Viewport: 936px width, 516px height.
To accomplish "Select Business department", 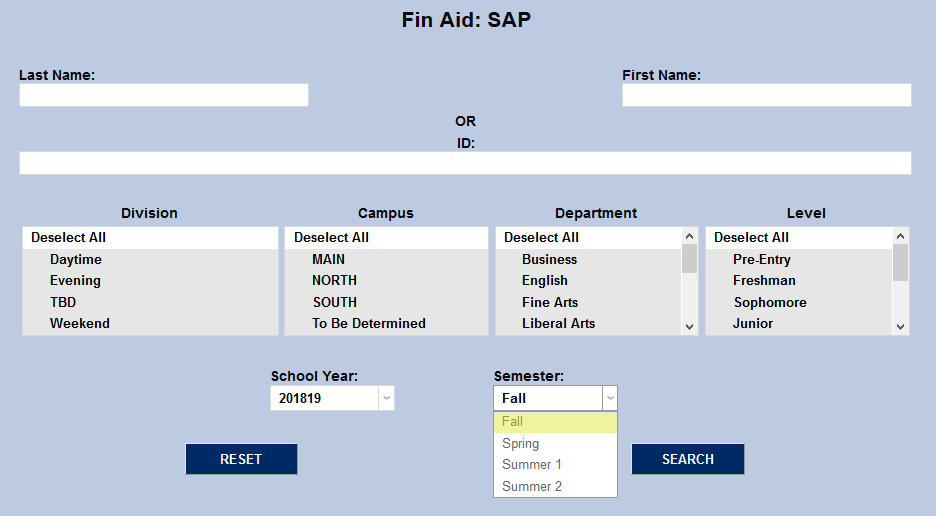I will (x=589, y=260).
